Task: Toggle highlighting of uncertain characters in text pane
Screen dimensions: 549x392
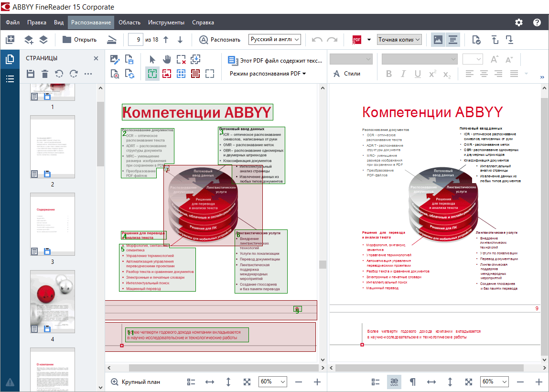Action: (x=394, y=382)
